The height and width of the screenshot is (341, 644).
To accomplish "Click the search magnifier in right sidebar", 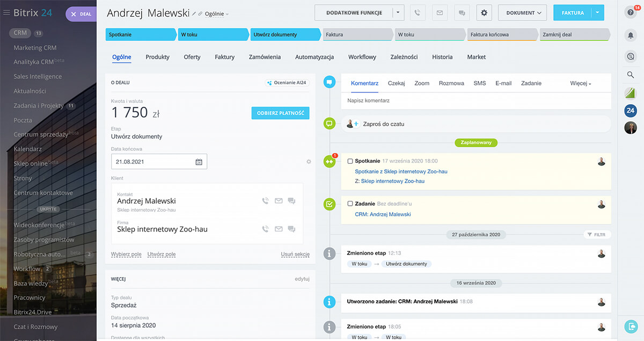I will tap(631, 75).
